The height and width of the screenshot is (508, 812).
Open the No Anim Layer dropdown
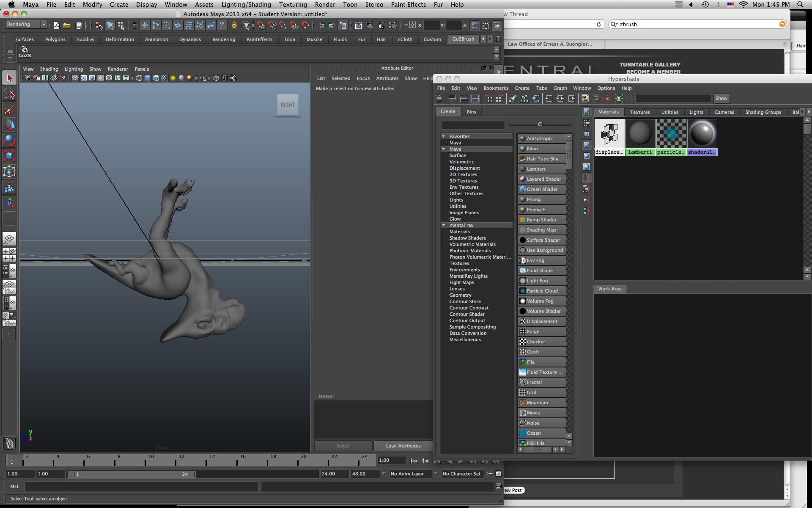410,474
